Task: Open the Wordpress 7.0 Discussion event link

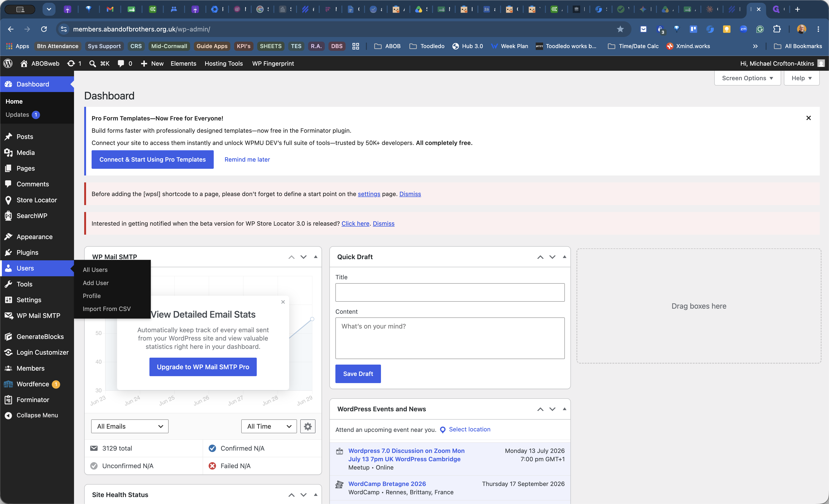Action: click(406, 455)
